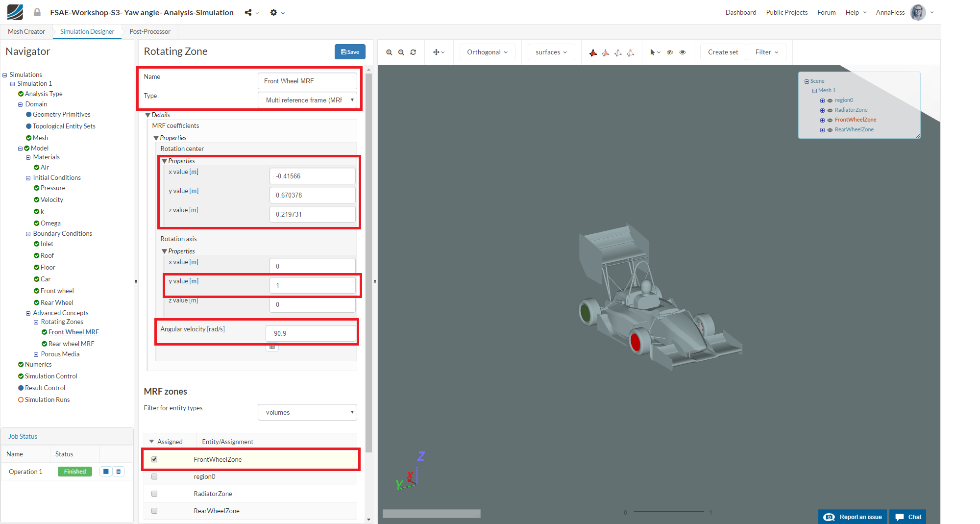Click the Save button
980x524 pixels.
click(x=350, y=52)
